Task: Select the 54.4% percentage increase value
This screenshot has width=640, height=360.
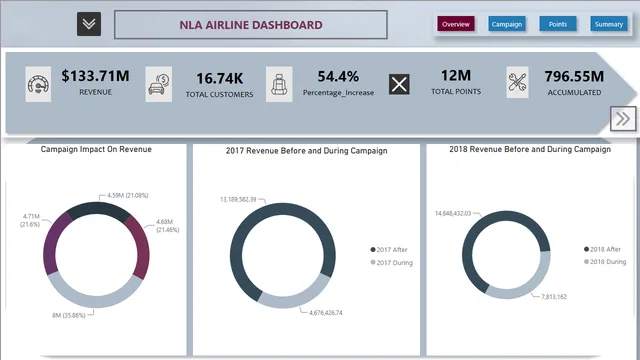Action: click(x=338, y=76)
